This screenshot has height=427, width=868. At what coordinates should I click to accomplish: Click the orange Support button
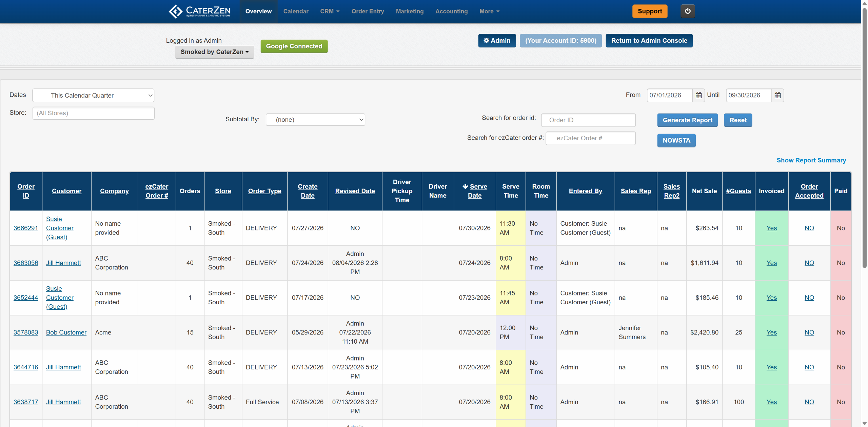click(650, 11)
